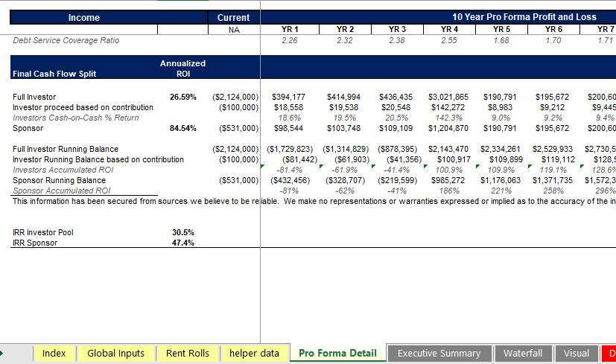
Task: Select the 2.26 coverage ratio cell
Action: click(290, 40)
